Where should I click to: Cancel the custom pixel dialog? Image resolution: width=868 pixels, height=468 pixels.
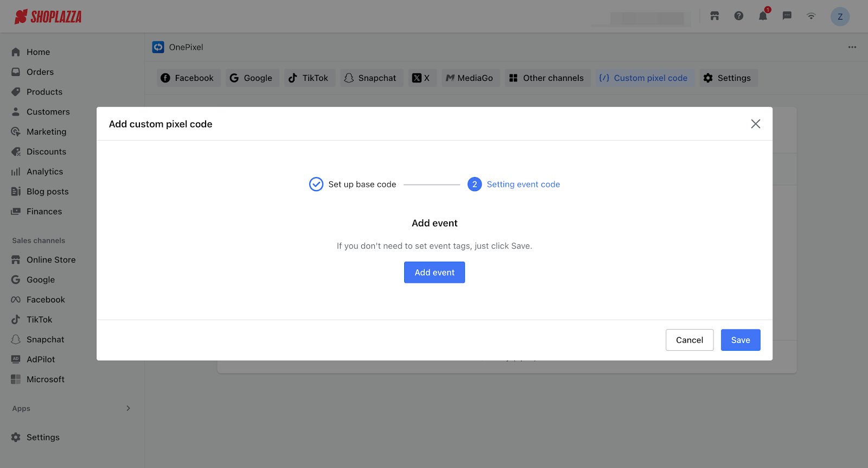689,340
